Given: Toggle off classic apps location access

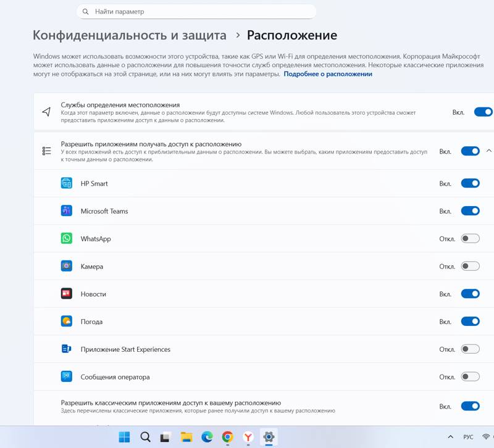Looking at the screenshot, I should pyautogui.click(x=471, y=406).
